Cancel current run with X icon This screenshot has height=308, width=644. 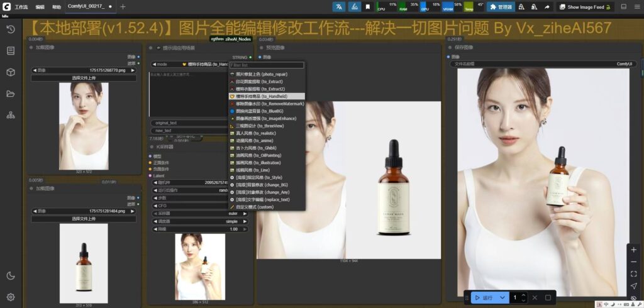535,297
